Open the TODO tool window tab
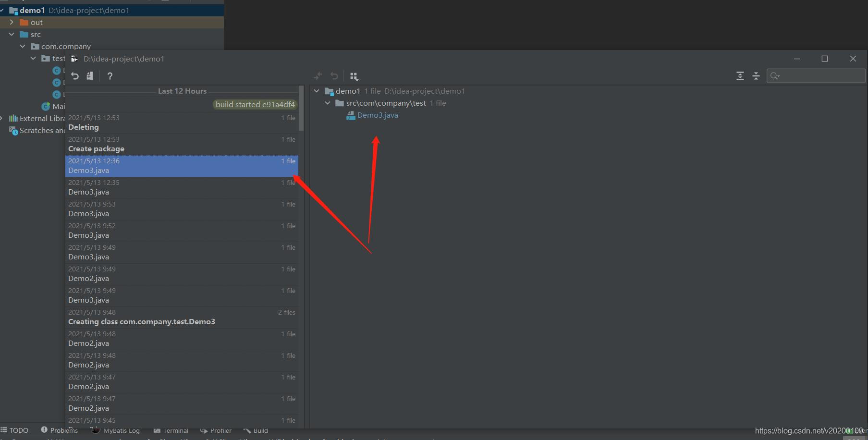The image size is (868, 440). click(x=14, y=430)
